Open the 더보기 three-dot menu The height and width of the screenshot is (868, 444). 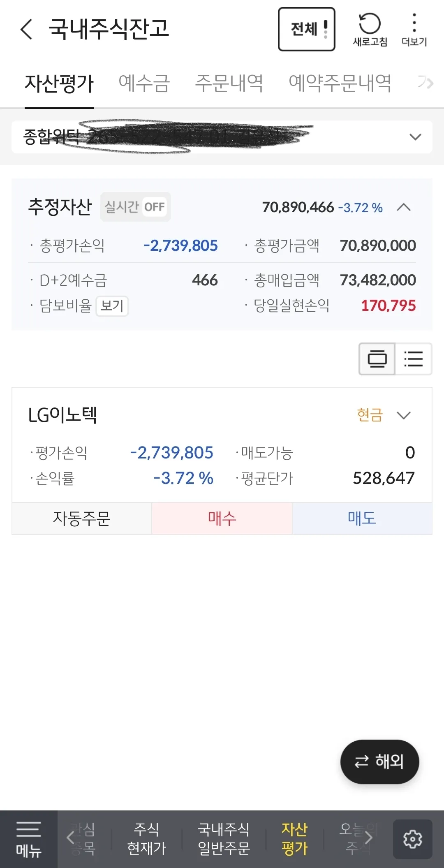coord(414,30)
